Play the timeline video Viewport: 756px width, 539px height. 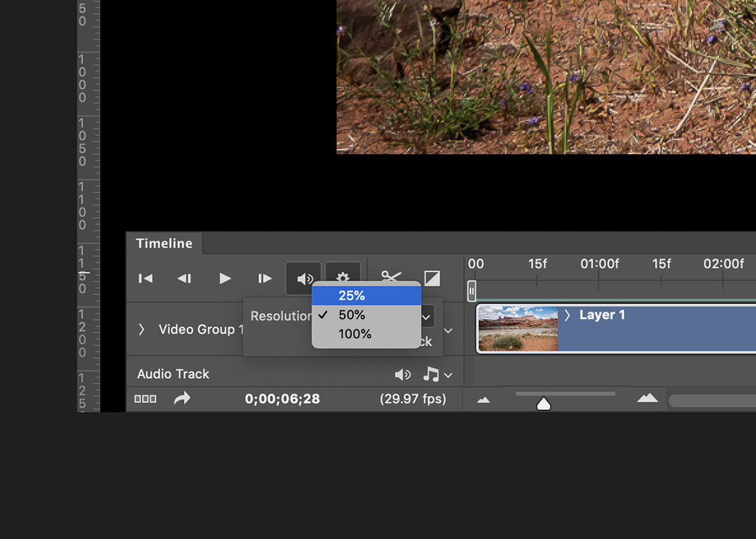pyautogui.click(x=224, y=278)
